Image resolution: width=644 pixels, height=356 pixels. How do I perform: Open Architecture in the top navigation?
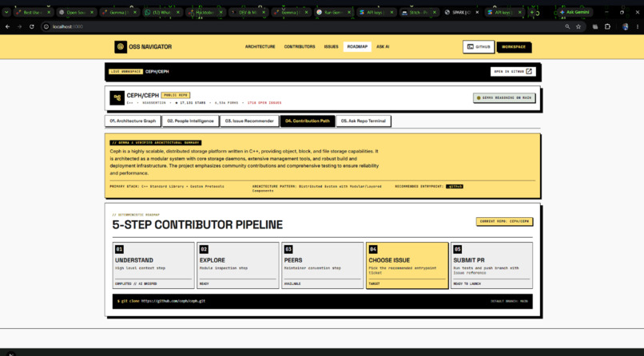(x=260, y=47)
